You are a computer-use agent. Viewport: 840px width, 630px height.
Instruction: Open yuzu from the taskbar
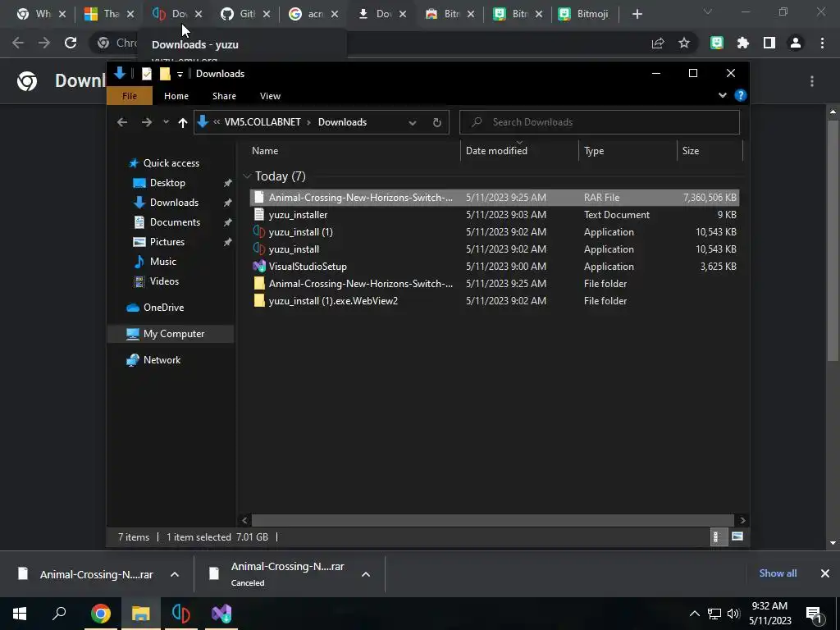point(180,614)
